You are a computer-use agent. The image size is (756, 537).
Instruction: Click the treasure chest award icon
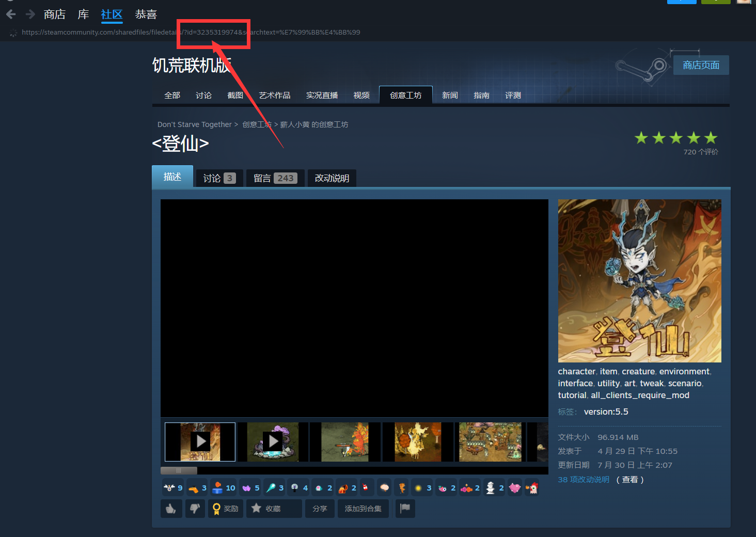point(347,488)
